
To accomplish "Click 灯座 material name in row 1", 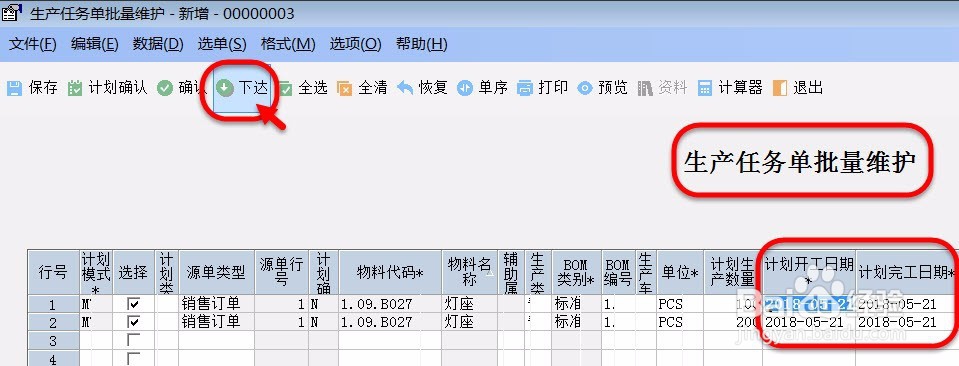I will coord(470,304).
